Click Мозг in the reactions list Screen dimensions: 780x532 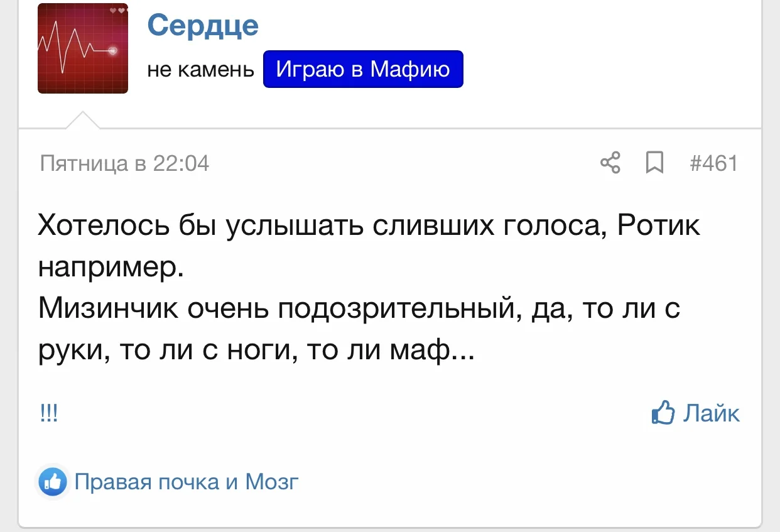[x=271, y=482]
